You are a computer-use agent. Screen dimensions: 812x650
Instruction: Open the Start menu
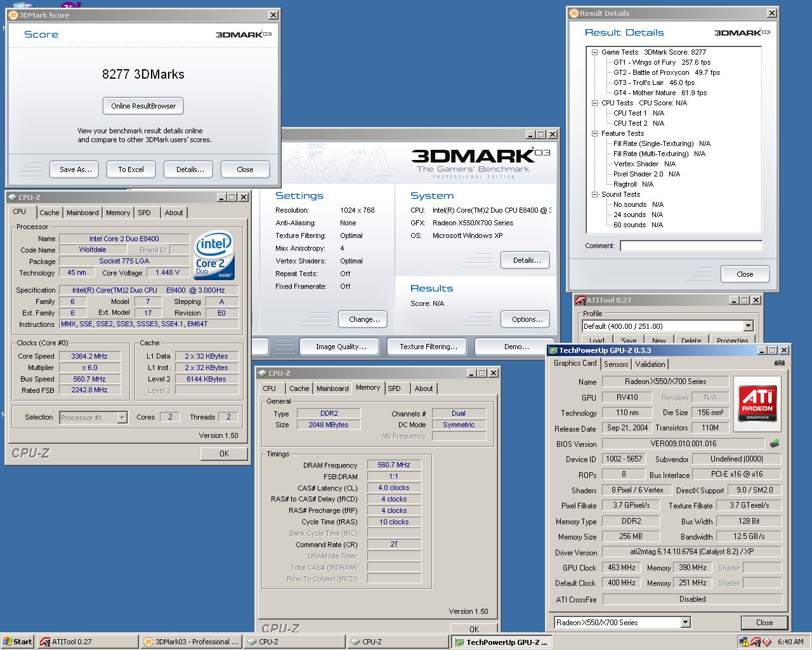coord(17,642)
